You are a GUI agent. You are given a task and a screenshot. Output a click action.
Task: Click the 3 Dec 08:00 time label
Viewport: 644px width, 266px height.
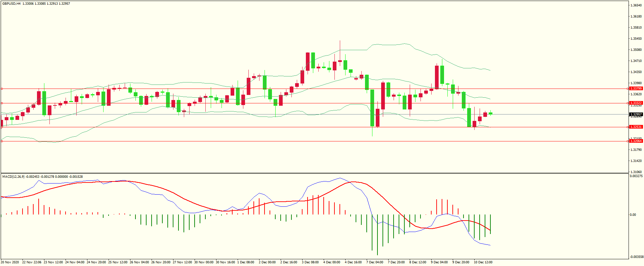click(310, 262)
